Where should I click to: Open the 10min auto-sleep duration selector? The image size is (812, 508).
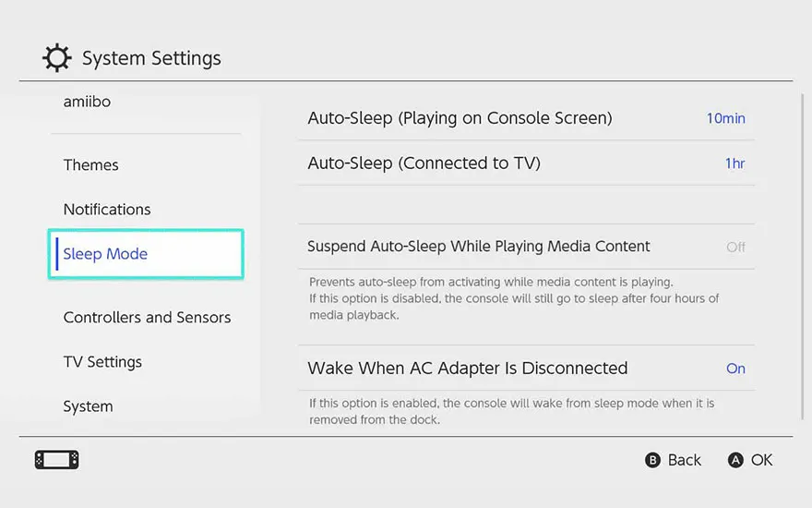[x=725, y=118]
